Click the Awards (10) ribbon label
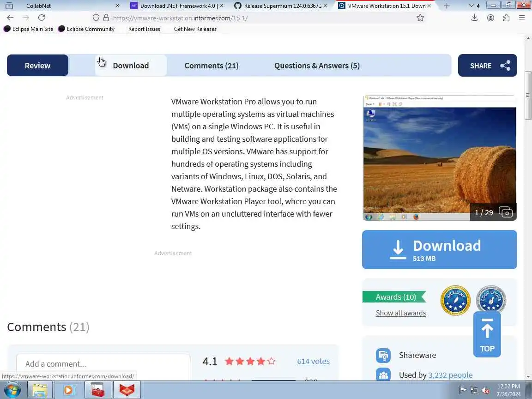The image size is (532, 399). [x=394, y=297]
